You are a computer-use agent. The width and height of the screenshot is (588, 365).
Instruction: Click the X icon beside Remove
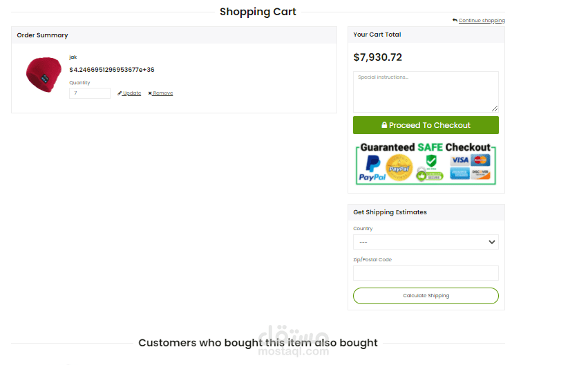tap(150, 93)
